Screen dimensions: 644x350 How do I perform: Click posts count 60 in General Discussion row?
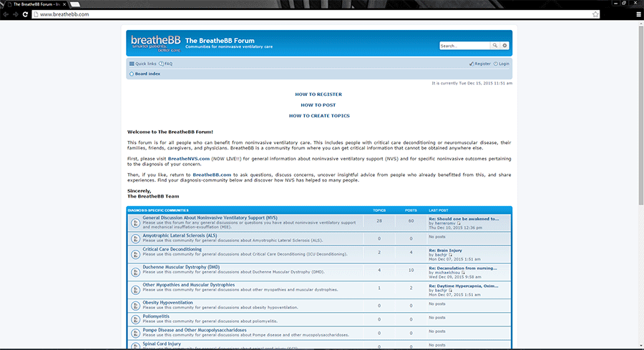411,221
